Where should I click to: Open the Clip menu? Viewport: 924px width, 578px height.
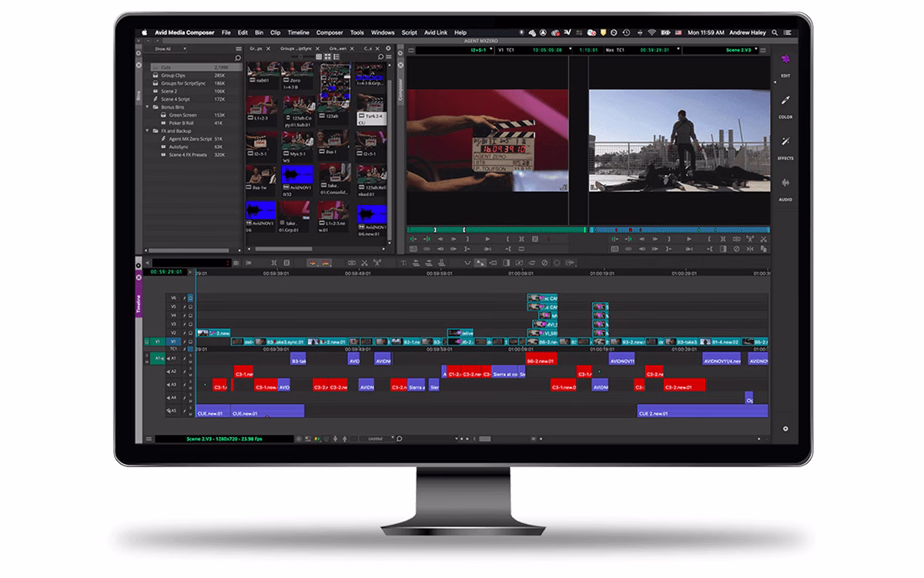pyautogui.click(x=275, y=32)
